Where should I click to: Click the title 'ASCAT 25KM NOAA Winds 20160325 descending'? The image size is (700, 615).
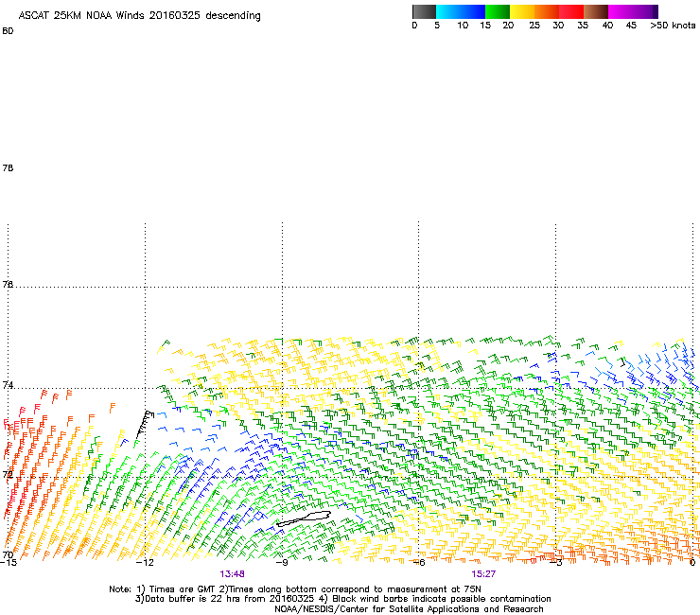click(139, 16)
